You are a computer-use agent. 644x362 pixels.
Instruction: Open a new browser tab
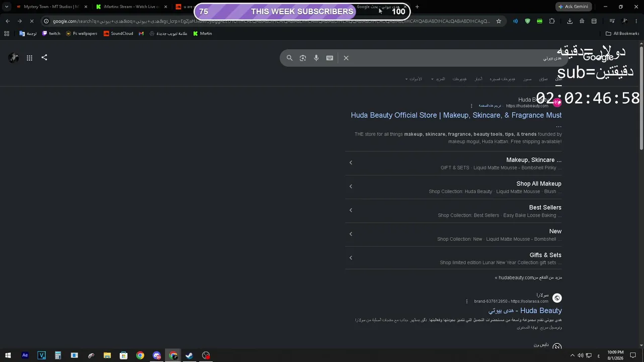pos(417,7)
